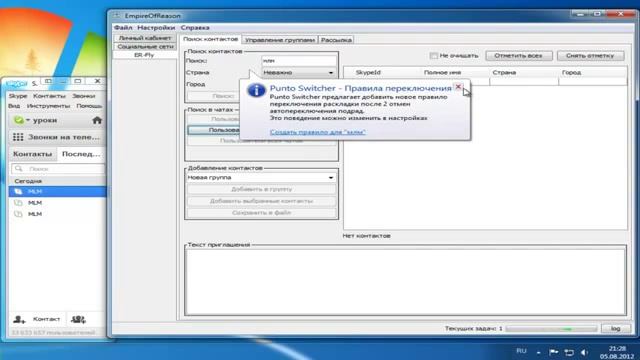The image size is (640, 360).
Task: Click the RU language indicator in taskbar
Action: (x=521, y=351)
